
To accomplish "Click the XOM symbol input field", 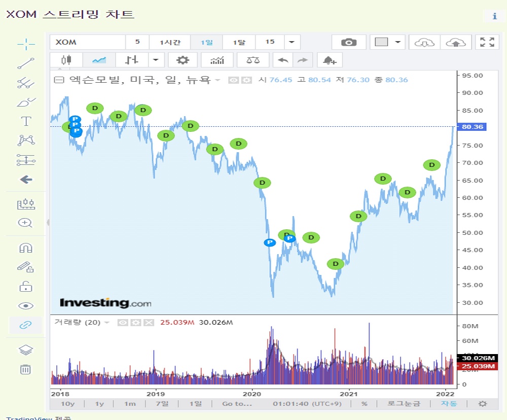I will point(87,42).
